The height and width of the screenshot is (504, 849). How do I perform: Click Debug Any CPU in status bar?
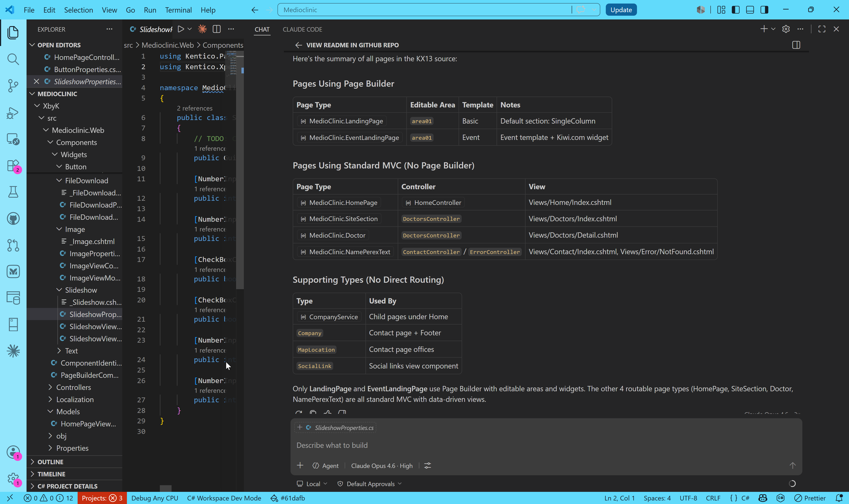[x=155, y=498]
